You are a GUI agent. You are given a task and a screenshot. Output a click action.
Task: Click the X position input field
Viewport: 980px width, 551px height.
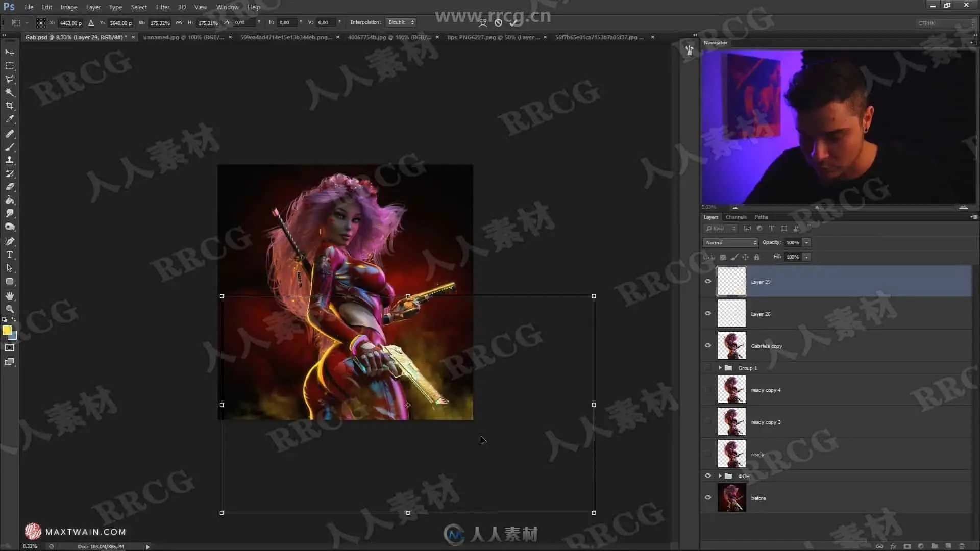70,23
